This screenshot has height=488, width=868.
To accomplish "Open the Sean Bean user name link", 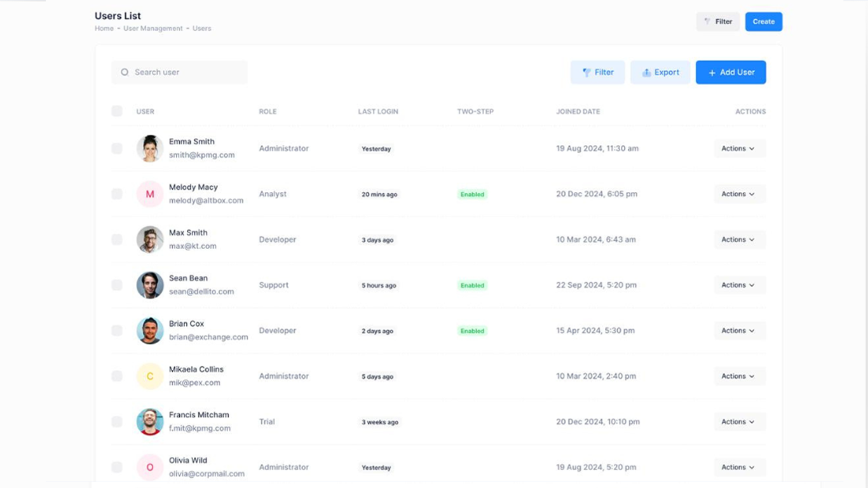I will [188, 278].
